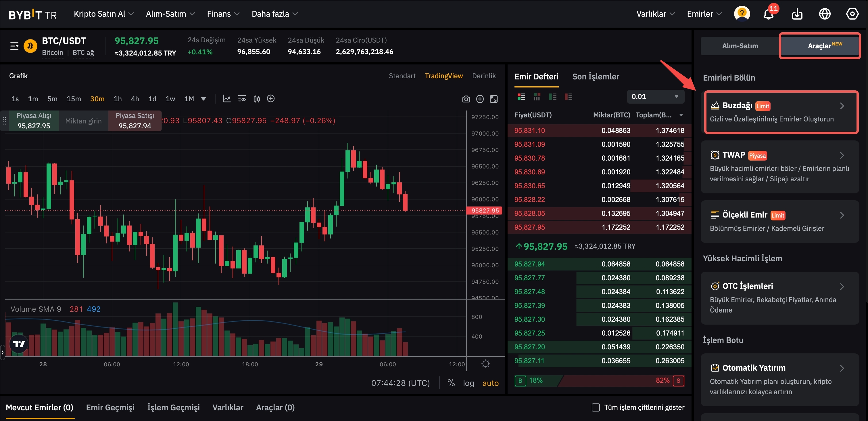Check 'Tüm işlem çiftlerini göster' box
The height and width of the screenshot is (421, 868).
596,407
